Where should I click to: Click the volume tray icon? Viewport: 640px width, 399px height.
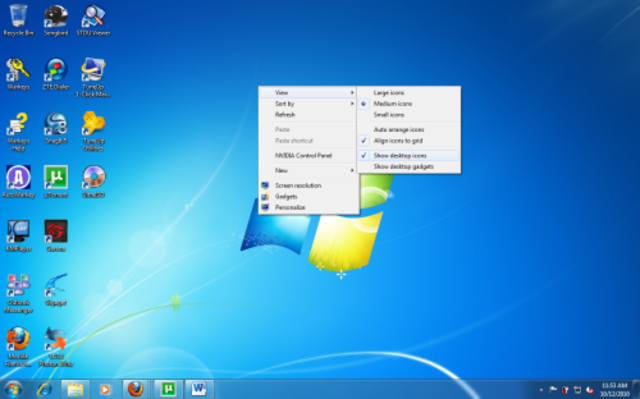pyautogui.click(x=589, y=390)
